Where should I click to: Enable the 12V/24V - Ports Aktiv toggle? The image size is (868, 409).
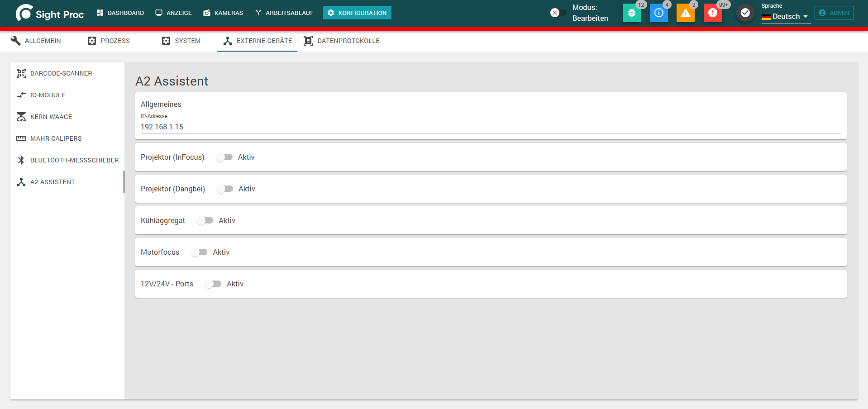click(213, 284)
